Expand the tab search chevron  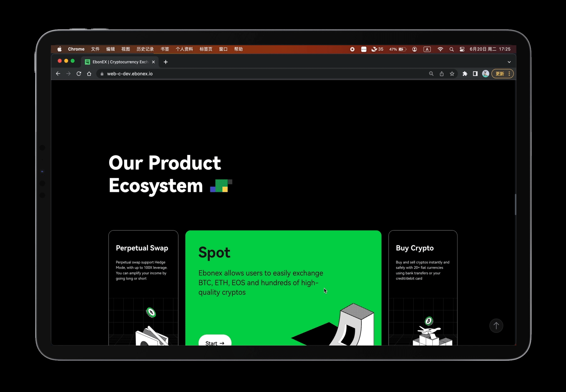[x=509, y=62]
